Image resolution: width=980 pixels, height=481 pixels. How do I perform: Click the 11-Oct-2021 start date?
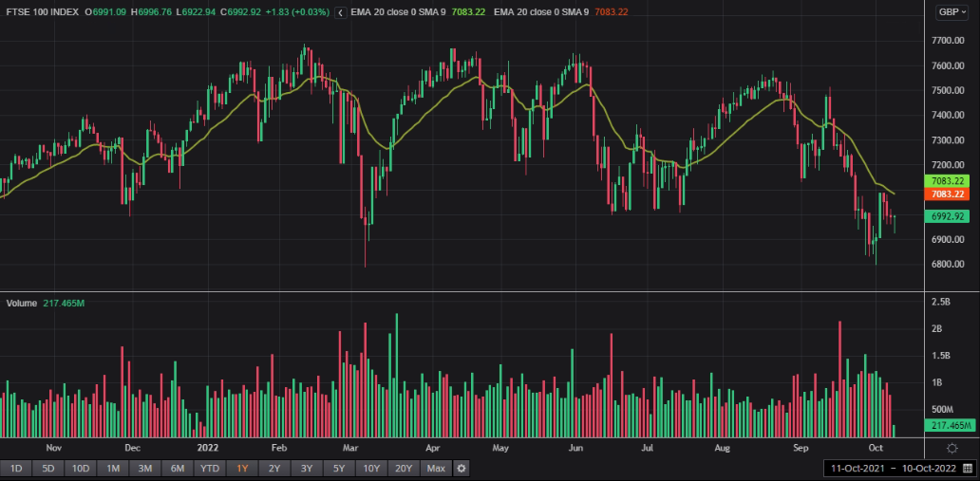pos(856,468)
